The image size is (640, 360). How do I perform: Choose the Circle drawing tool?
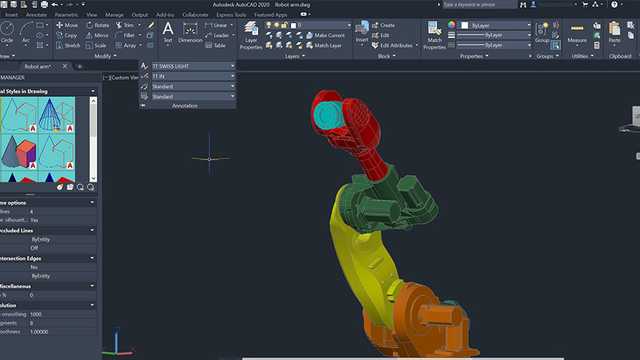[7, 33]
